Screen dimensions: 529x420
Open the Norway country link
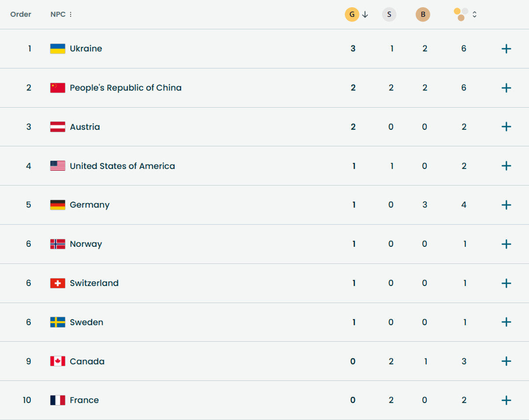coord(86,244)
